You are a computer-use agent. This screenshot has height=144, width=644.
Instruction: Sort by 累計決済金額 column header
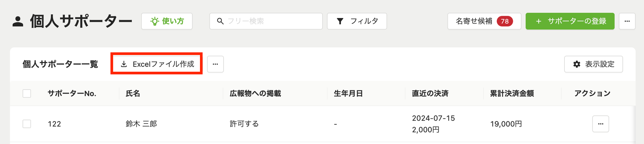[x=512, y=94]
